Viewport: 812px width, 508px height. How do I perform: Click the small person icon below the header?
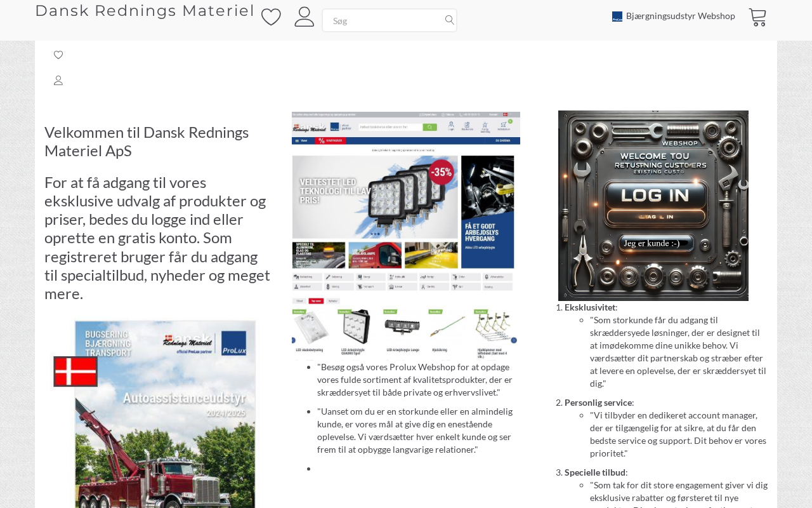coord(58,81)
